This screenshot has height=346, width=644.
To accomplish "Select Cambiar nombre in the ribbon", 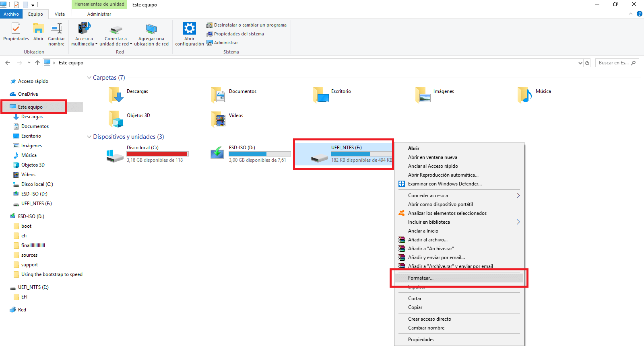I will (56, 34).
